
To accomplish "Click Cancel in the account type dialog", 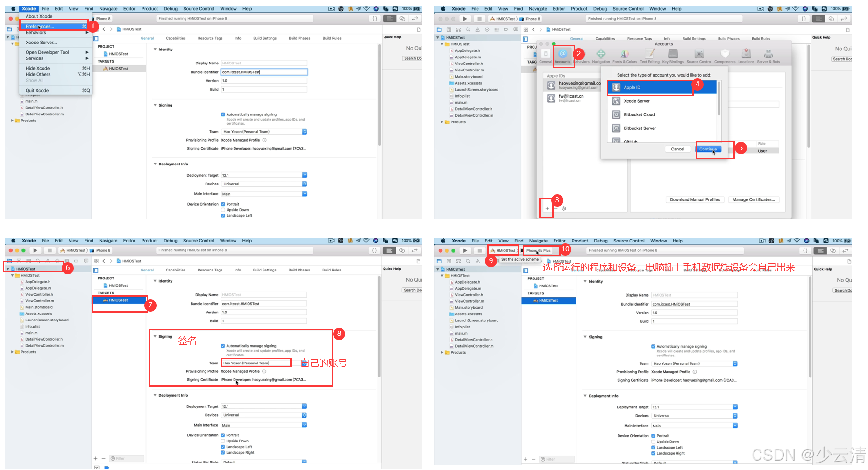I will click(677, 149).
